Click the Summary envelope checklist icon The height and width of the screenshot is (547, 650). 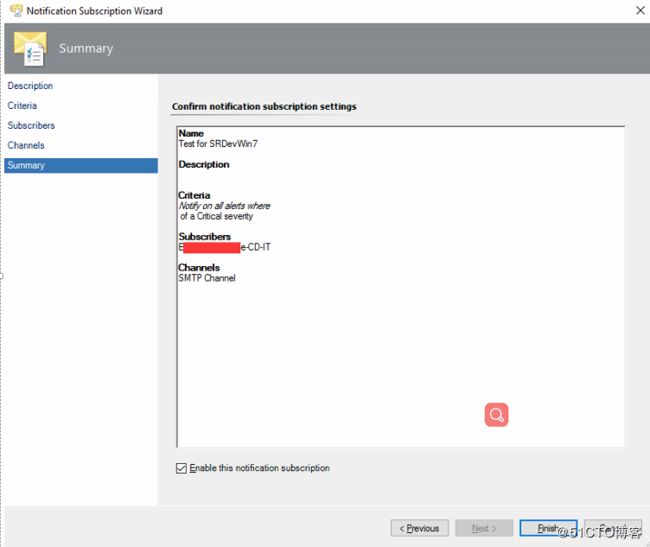point(29,48)
